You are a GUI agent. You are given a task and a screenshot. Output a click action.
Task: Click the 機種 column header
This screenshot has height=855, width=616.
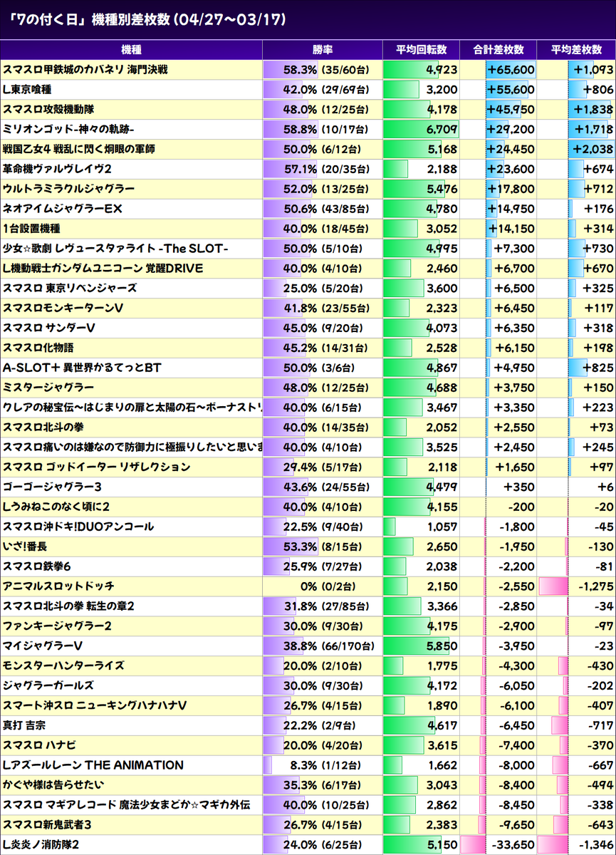pyautogui.click(x=131, y=50)
